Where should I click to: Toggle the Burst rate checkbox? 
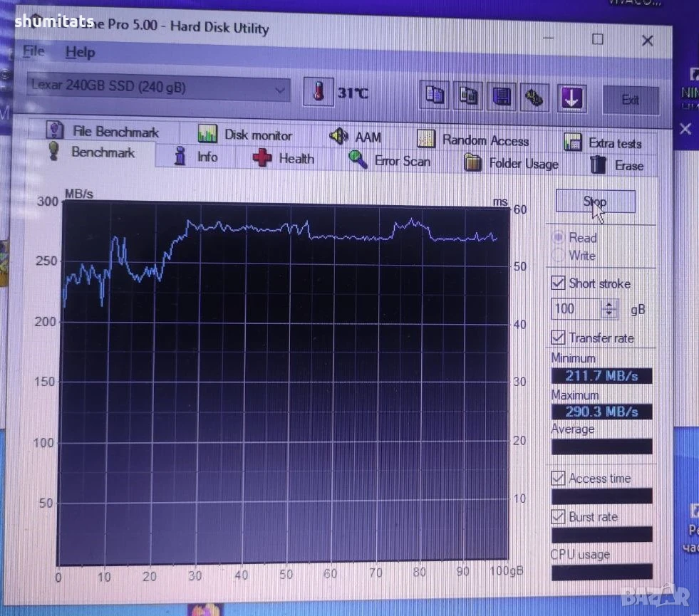click(x=558, y=516)
